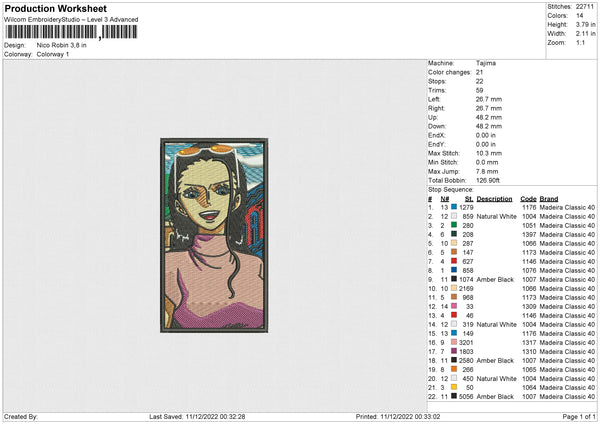Screen dimensions: 600x424
Task: Click the Width value 2.11 in
Action: pyautogui.click(x=585, y=34)
